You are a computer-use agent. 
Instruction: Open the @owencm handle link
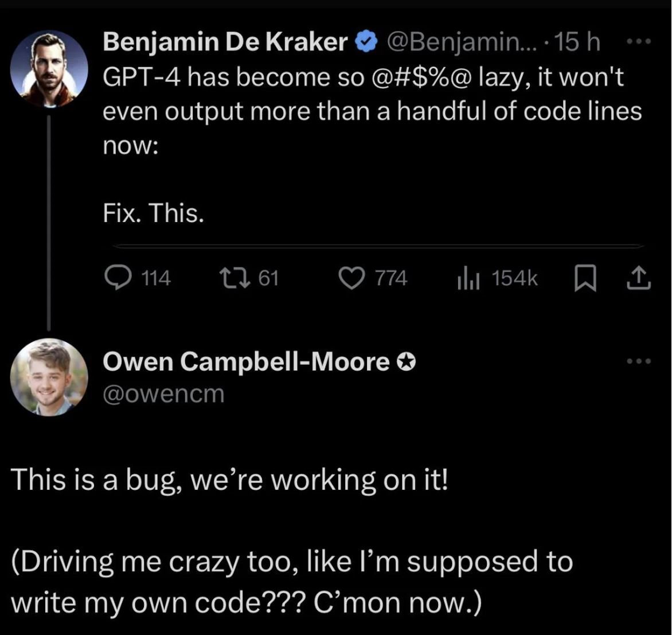point(164,394)
